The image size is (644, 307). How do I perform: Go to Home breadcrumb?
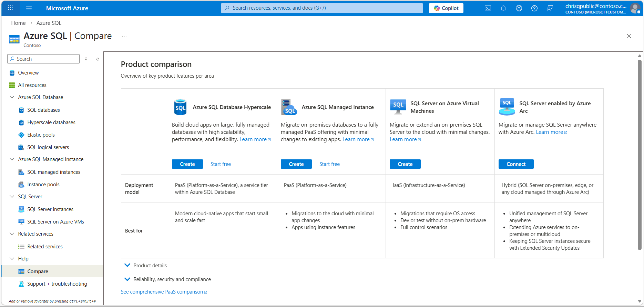[x=19, y=23]
